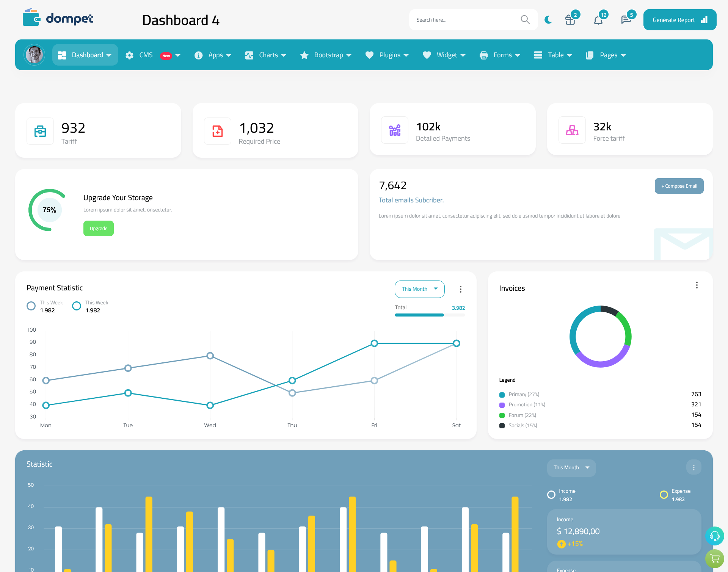Viewport: 728px width, 572px height.
Task: Click the Generate Report button
Action: tap(679, 19)
